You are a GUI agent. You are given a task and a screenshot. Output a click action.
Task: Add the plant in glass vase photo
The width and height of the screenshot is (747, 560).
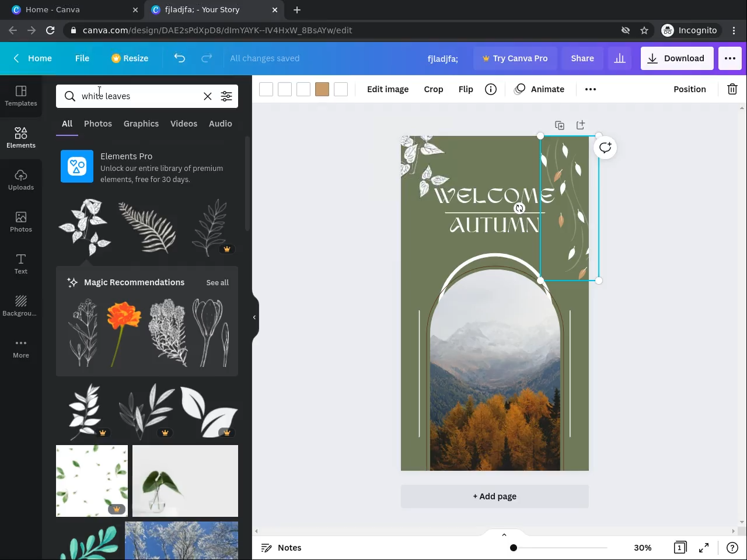pyautogui.click(x=185, y=481)
